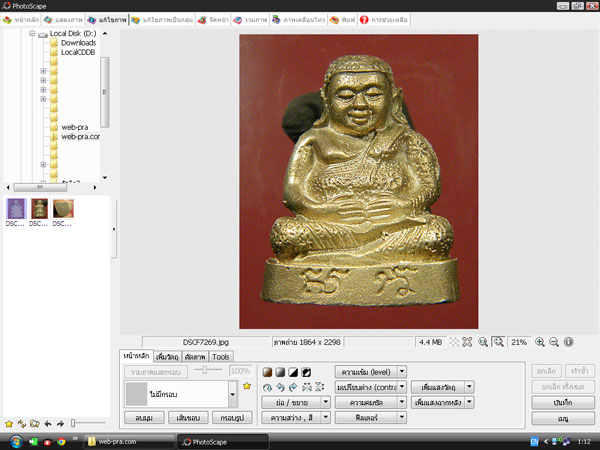Apply the Sepia tone effect icon
This screenshot has height=450, width=600.
[x=267, y=372]
